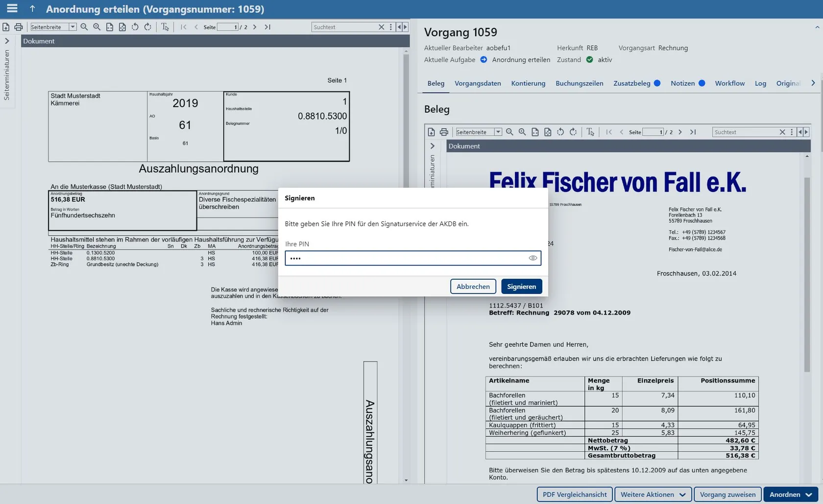This screenshot has width=823, height=504.
Task: Switch to the Kontierung tab
Action: (x=528, y=83)
